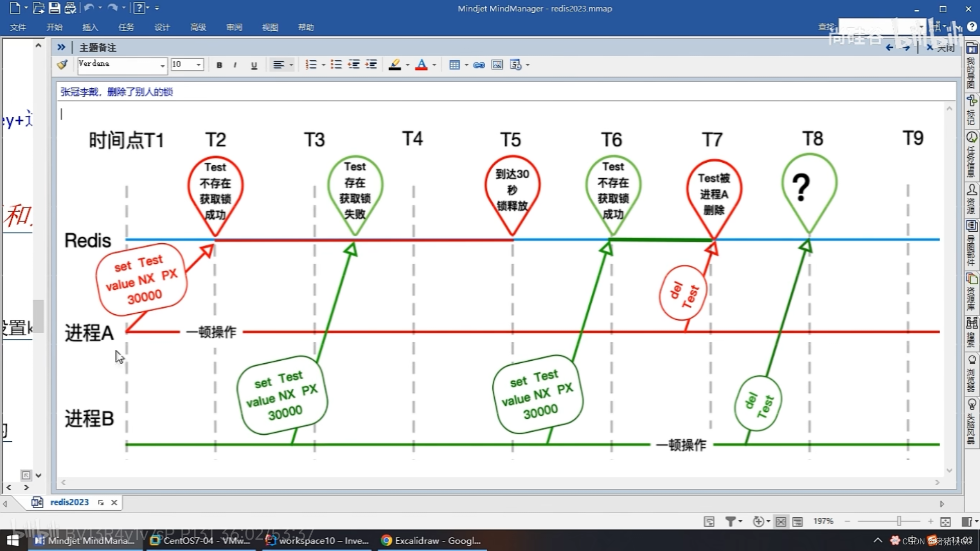Open the numbered list style dropdown arrow

coord(323,65)
